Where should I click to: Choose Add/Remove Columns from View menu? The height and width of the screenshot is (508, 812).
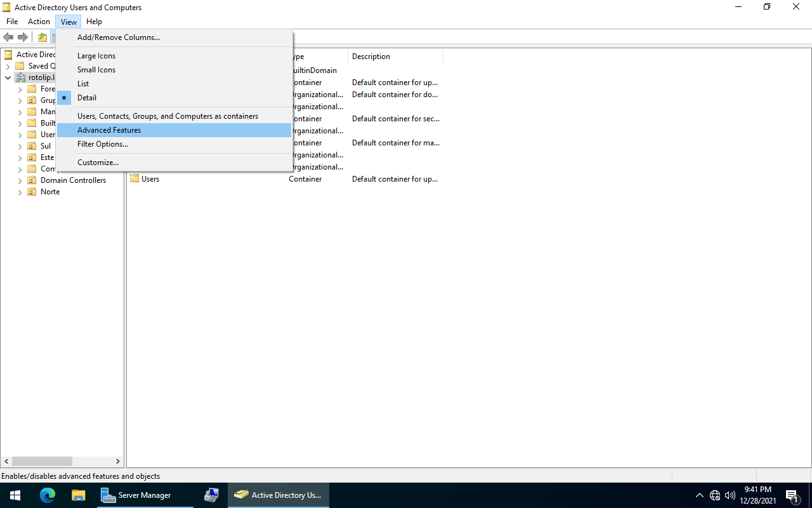coord(119,37)
